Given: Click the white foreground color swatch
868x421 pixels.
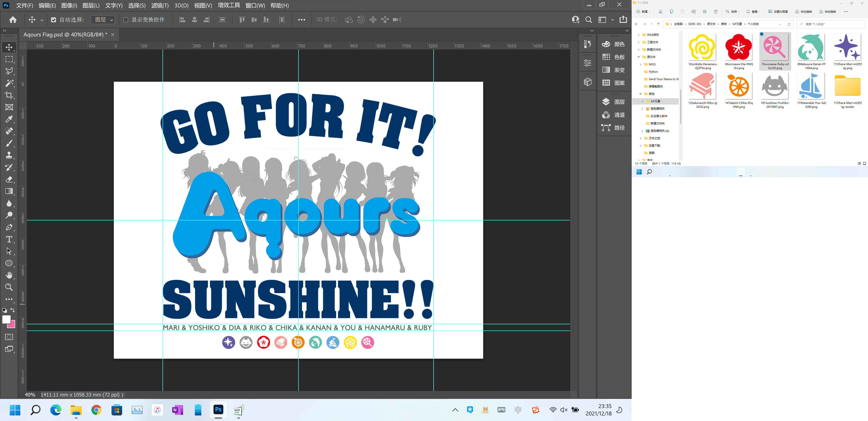Looking at the screenshot, I should pos(6,319).
